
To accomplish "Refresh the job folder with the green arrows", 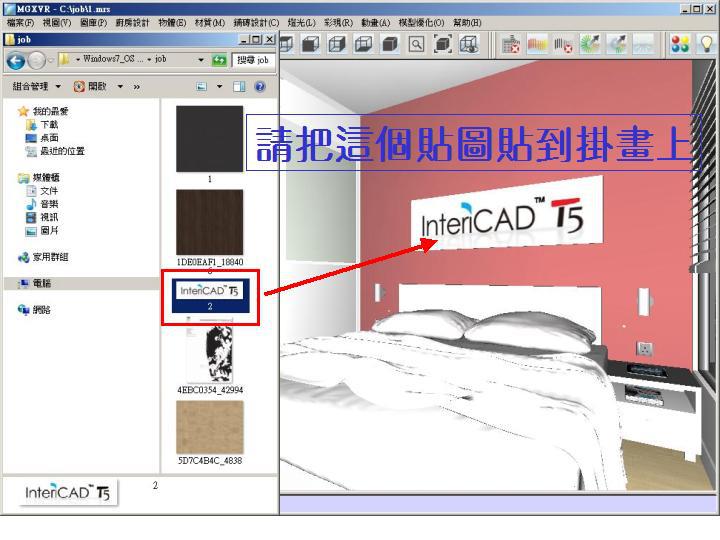I will pos(220,60).
